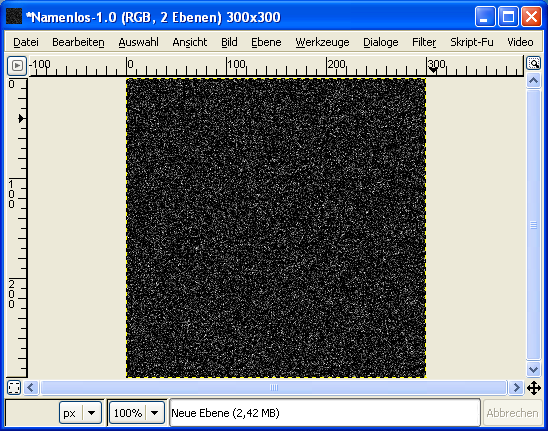The width and height of the screenshot is (548, 431).
Task: Open the Filter menu
Action: click(424, 42)
